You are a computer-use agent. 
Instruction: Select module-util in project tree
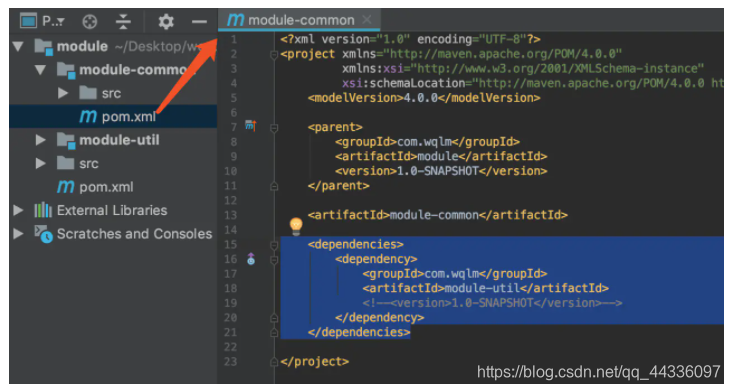pos(119,140)
